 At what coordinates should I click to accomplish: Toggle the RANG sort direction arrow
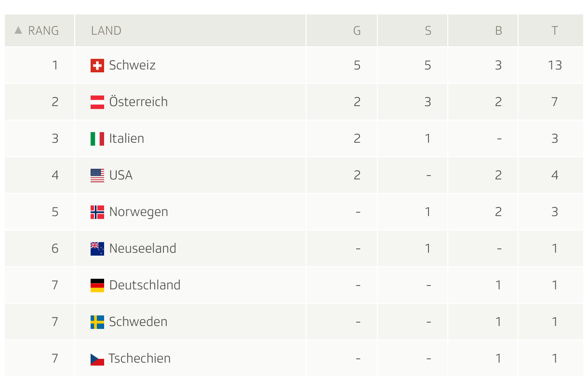point(18,30)
